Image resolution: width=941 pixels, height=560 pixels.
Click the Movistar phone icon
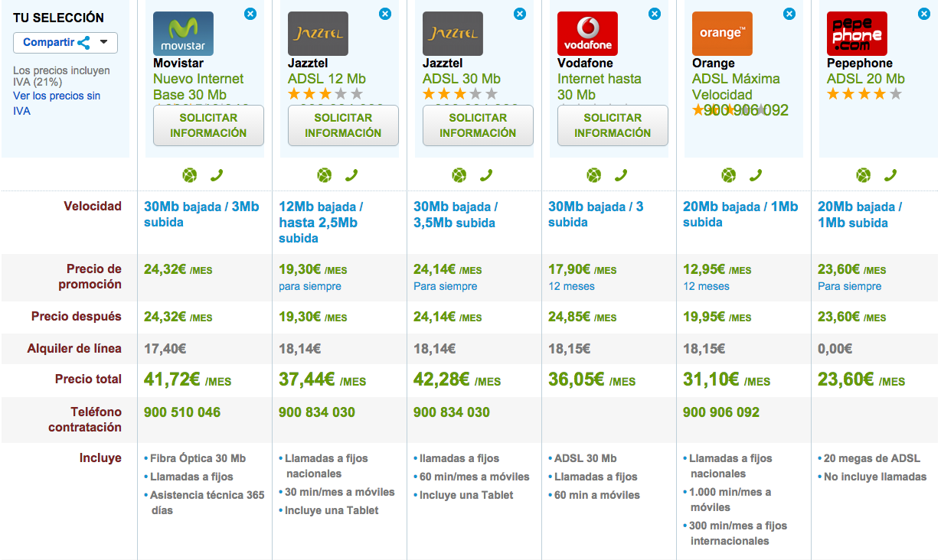(217, 175)
